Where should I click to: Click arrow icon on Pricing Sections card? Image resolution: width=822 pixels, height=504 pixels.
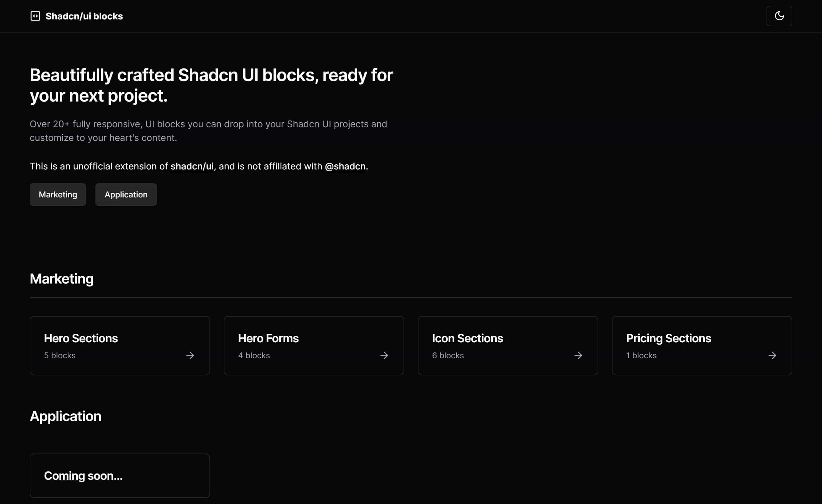[x=772, y=355]
